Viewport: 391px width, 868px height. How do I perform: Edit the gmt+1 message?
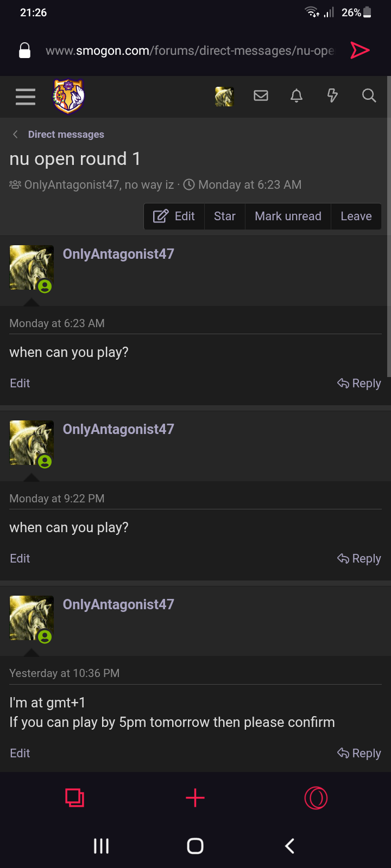20,754
